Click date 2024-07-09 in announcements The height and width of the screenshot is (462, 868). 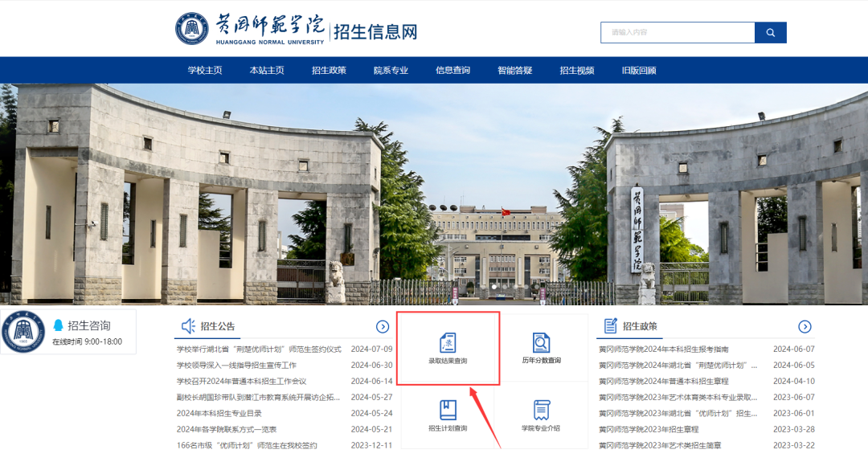(371, 350)
